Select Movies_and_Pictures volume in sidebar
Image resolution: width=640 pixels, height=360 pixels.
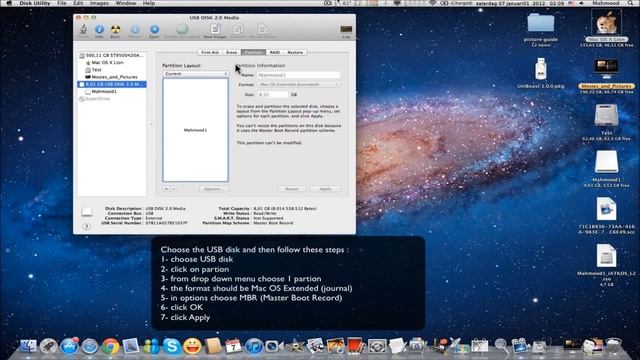111,77
